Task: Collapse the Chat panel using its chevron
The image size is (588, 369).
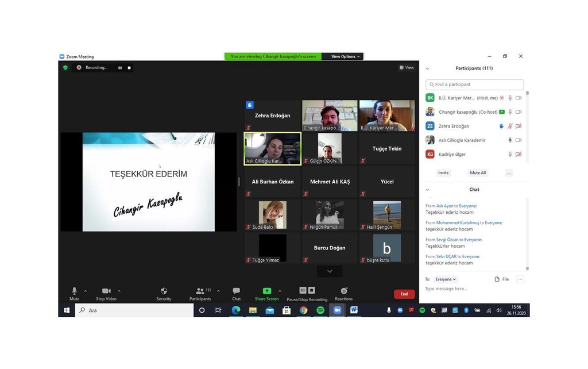Action: pos(427,190)
